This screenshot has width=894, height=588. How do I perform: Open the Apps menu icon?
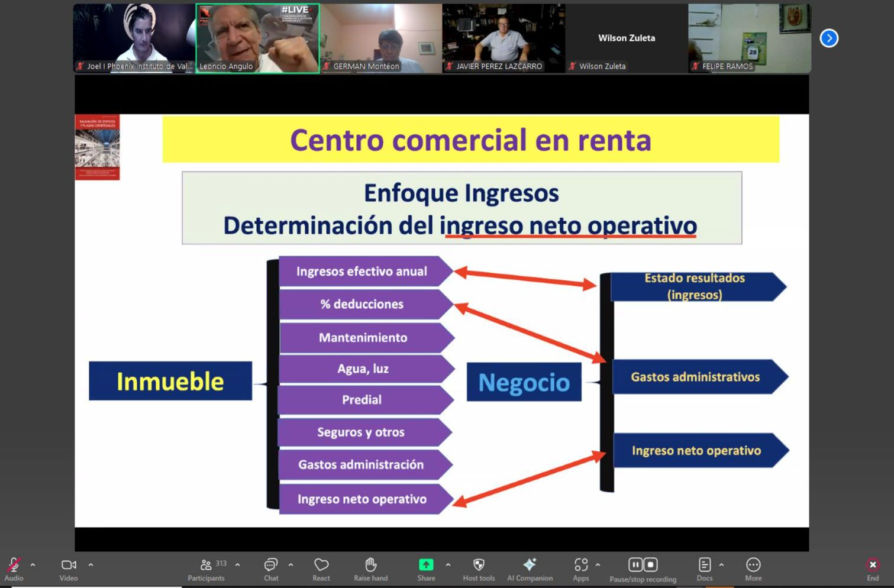581,565
